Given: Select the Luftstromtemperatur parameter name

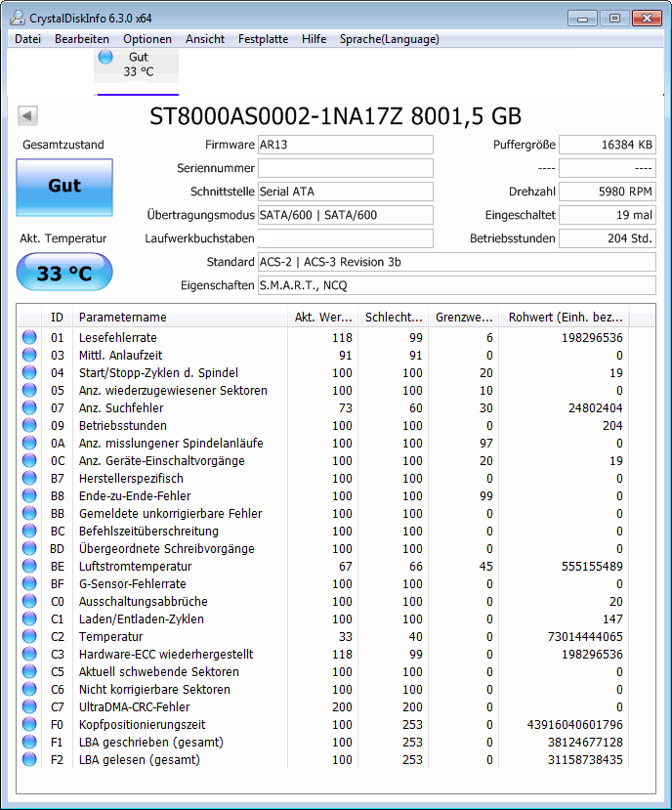Looking at the screenshot, I should point(136,566).
